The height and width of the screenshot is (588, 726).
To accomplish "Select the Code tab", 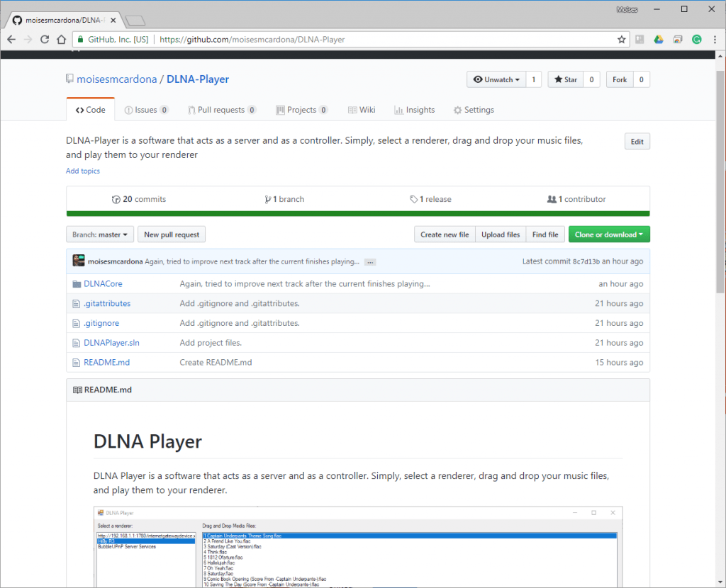I will click(91, 110).
